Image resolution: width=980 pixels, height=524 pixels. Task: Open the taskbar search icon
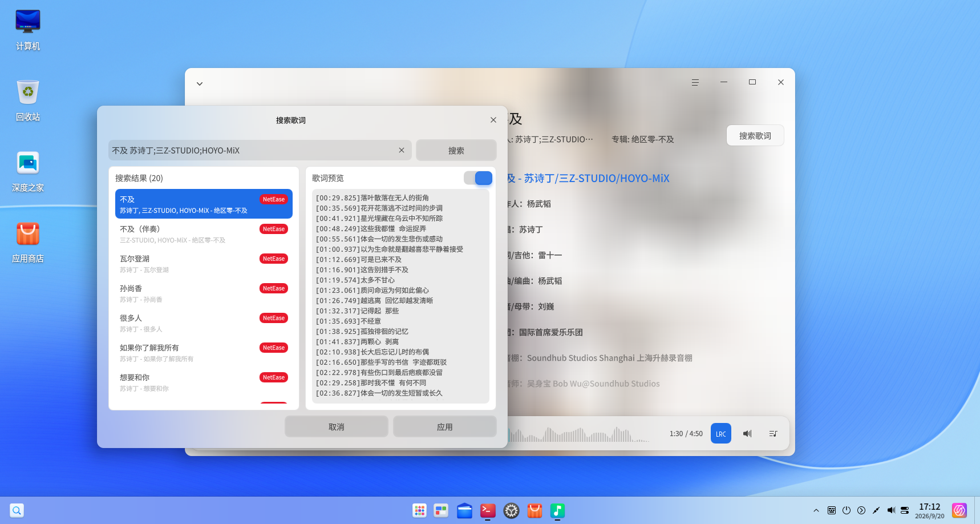(x=17, y=510)
